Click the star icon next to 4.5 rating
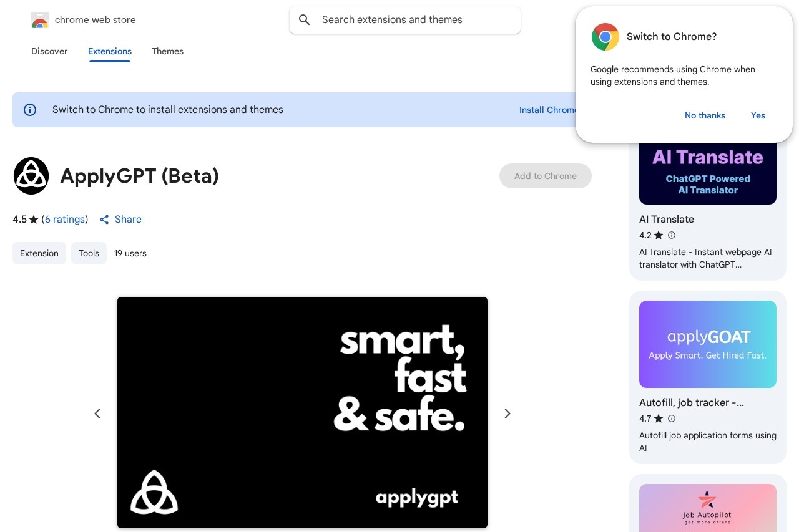 coord(33,219)
